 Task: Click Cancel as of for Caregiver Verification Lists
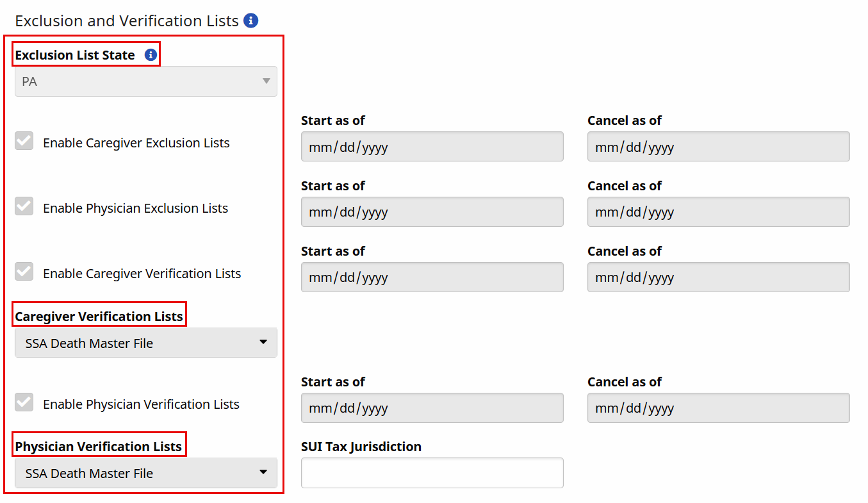click(718, 277)
